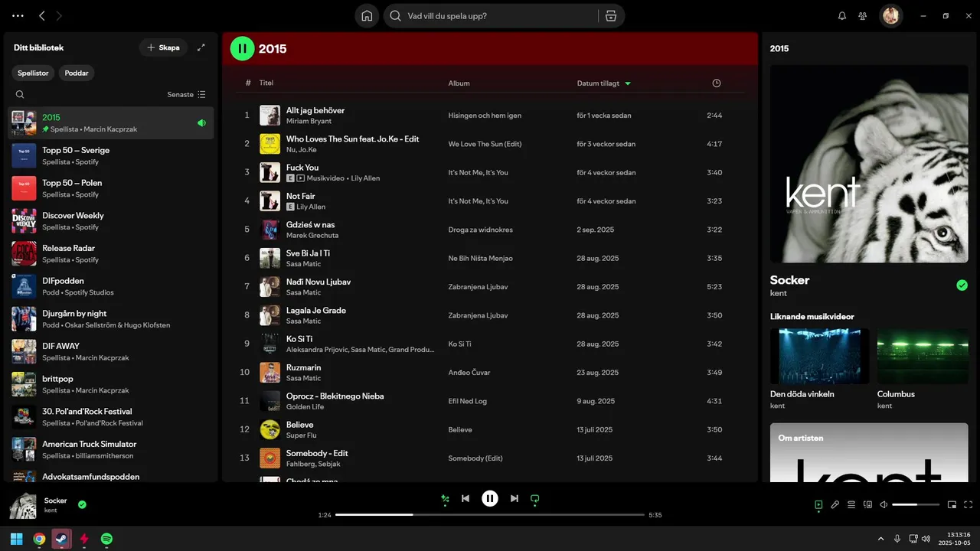The image size is (980, 551).
Task: Open the Windows Start menu
Action: [x=16, y=539]
